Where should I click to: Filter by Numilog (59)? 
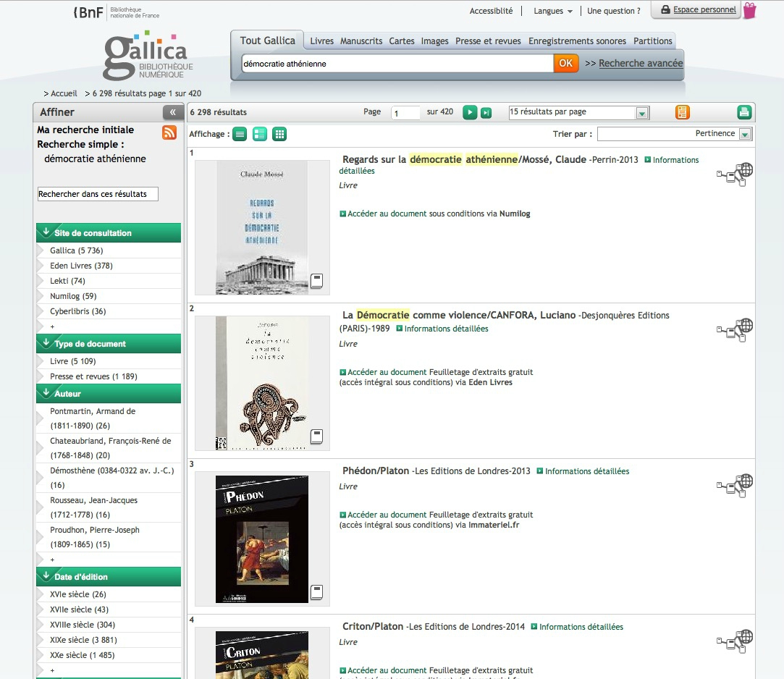pos(73,296)
